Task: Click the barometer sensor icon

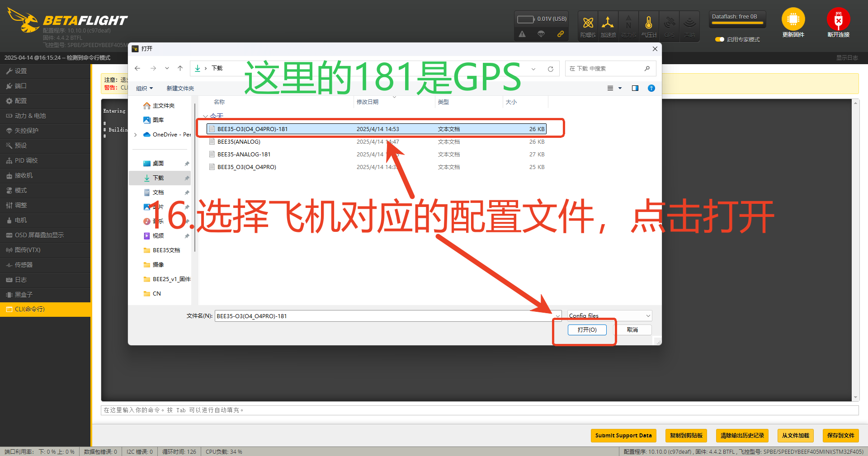Action: point(649,23)
